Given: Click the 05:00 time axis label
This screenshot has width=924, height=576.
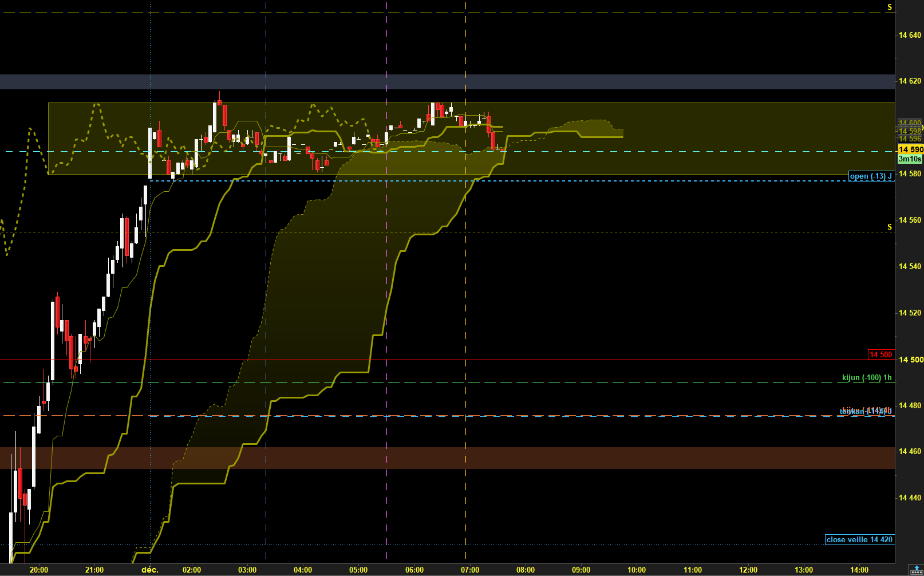Looking at the screenshot, I should [x=358, y=570].
